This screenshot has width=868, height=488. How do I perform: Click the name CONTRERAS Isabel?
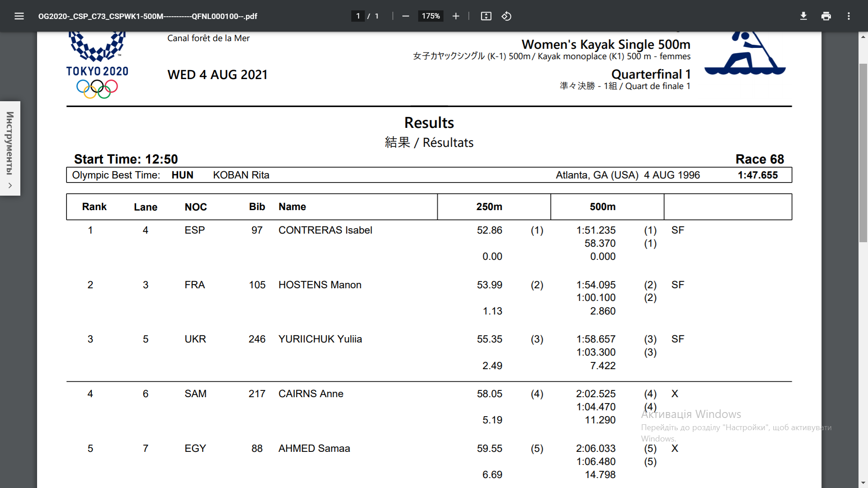coord(325,230)
